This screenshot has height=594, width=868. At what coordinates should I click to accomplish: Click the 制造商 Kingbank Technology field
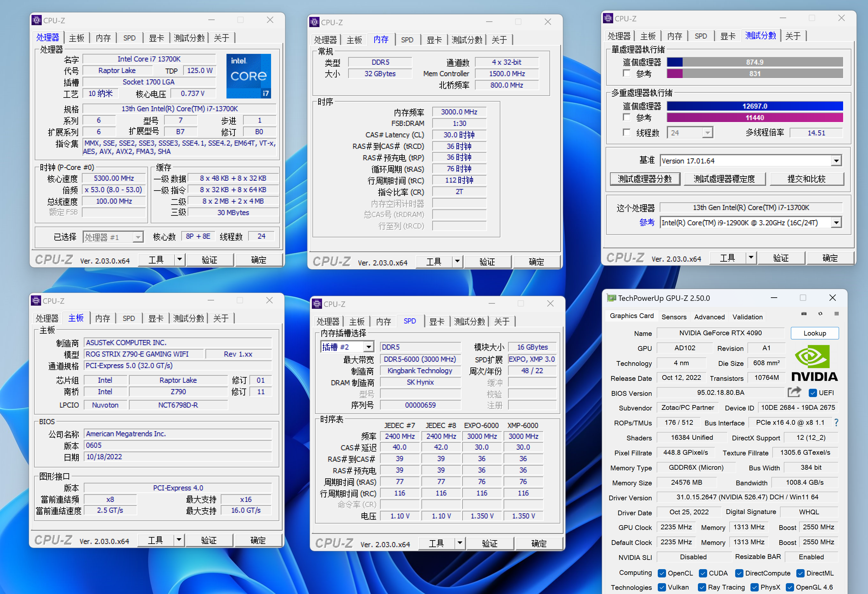tap(420, 371)
